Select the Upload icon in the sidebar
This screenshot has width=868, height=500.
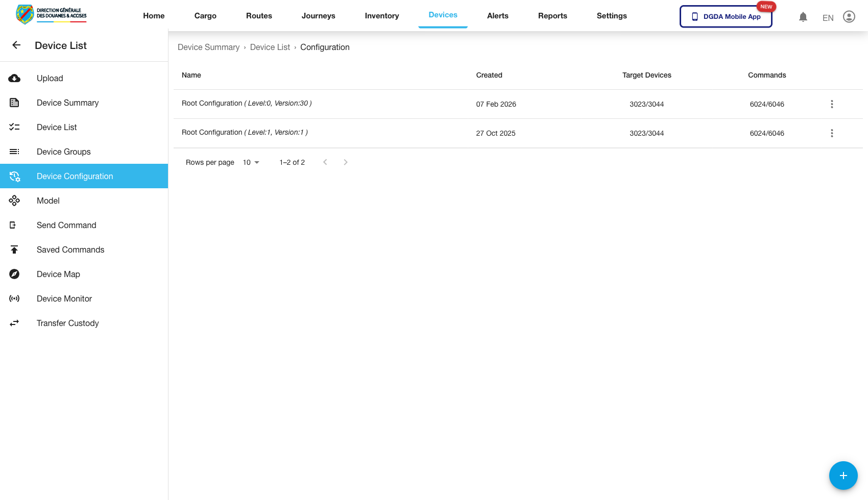[x=14, y=78]
